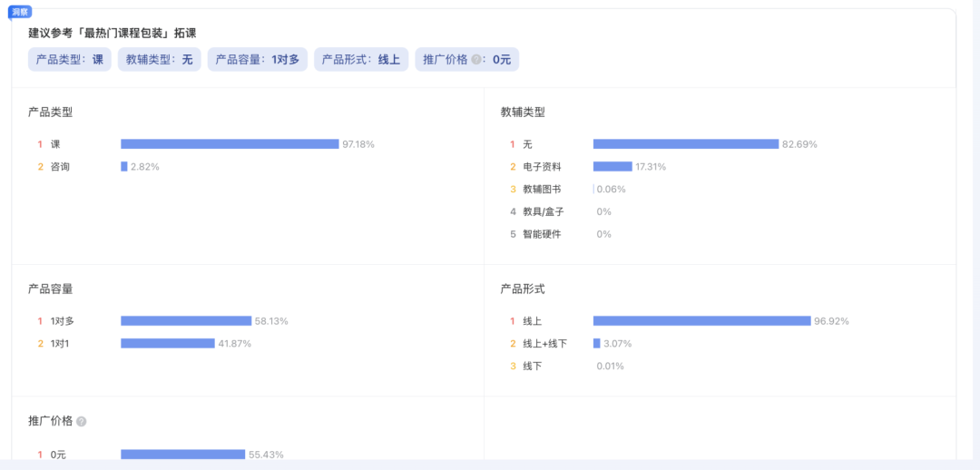Click the 电子资料 17.31% bar
This screenshot has height=470, width=980.
pyautogui.click(x=612, y=166)
